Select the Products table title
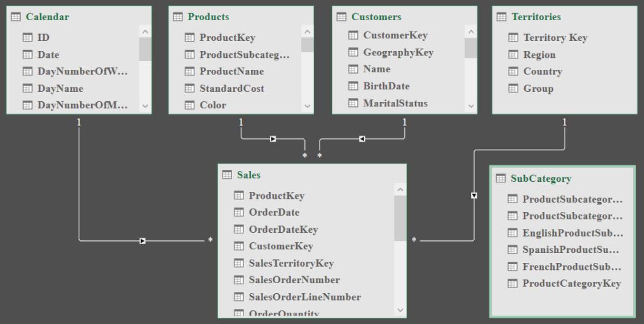This screenshot has width=644, height=324. (x=208, y=17)
